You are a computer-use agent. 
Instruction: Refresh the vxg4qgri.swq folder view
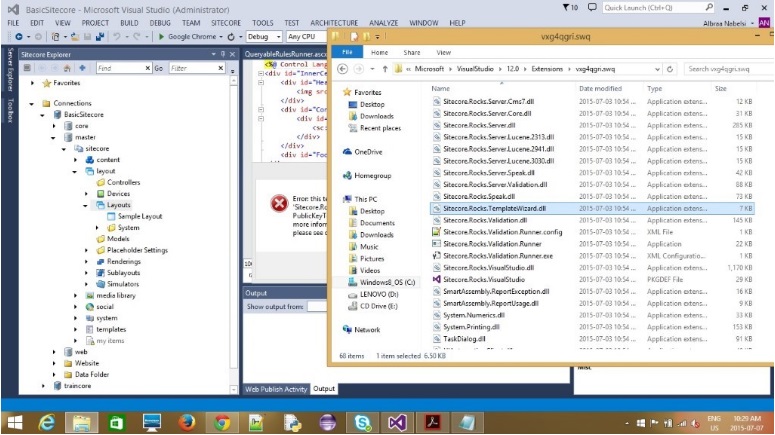pos(670,69)
